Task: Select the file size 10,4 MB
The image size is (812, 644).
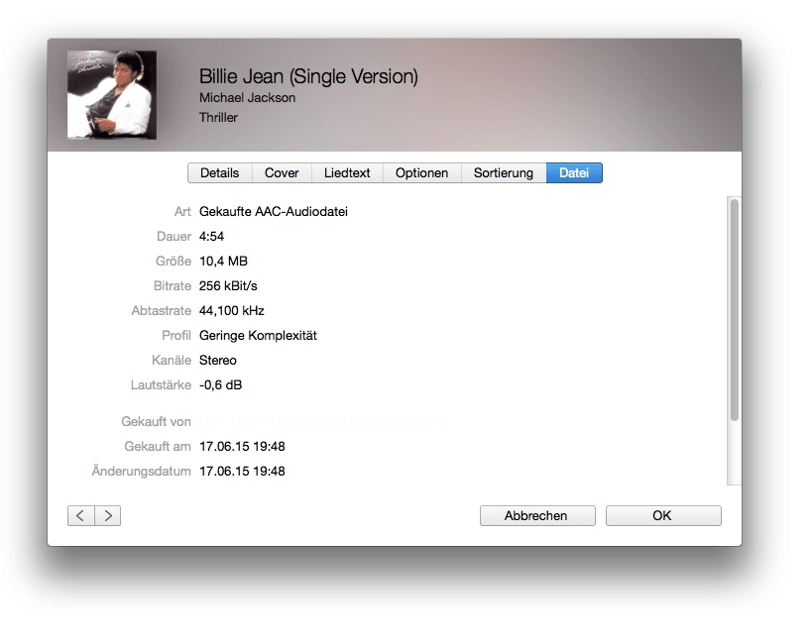Action: pyautogui.click(x=223, y=262)
